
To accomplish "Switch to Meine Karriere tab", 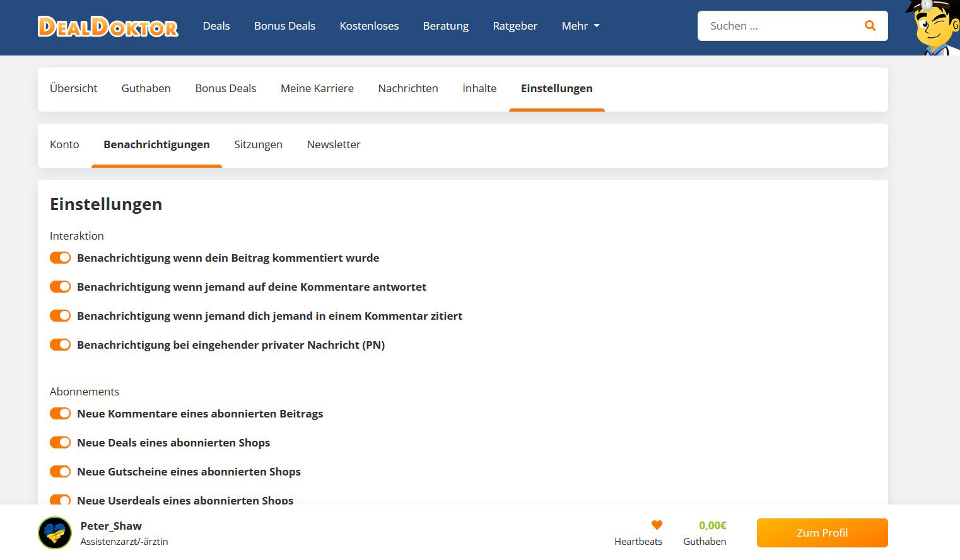I will pyautogui.click(x=317, y=88).
